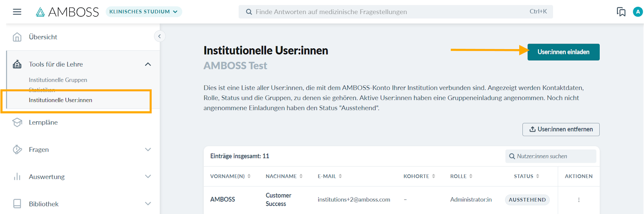Open Institutionelle Gruppen
The image size is (644, 214).
(x=58, y=80)
